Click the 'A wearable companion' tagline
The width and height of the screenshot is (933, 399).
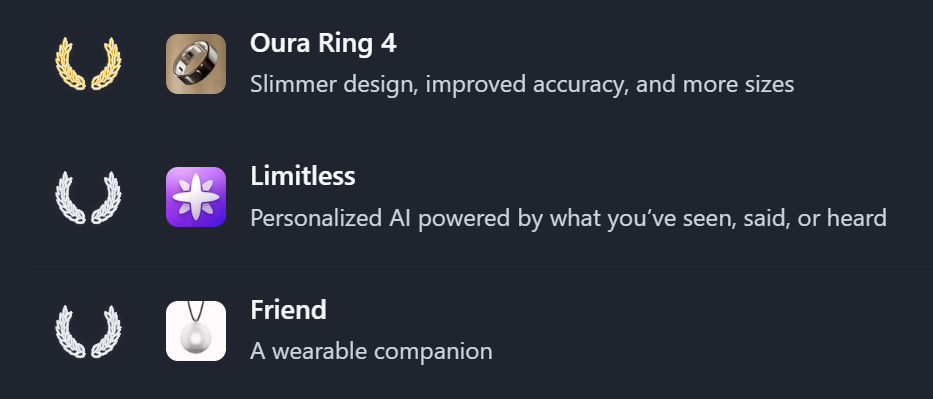coord(371,351)
